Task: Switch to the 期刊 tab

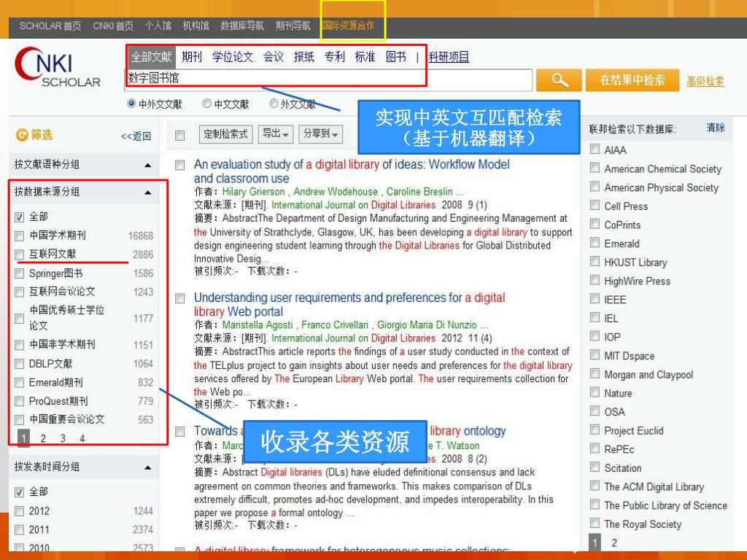Action: pos(192,57)
